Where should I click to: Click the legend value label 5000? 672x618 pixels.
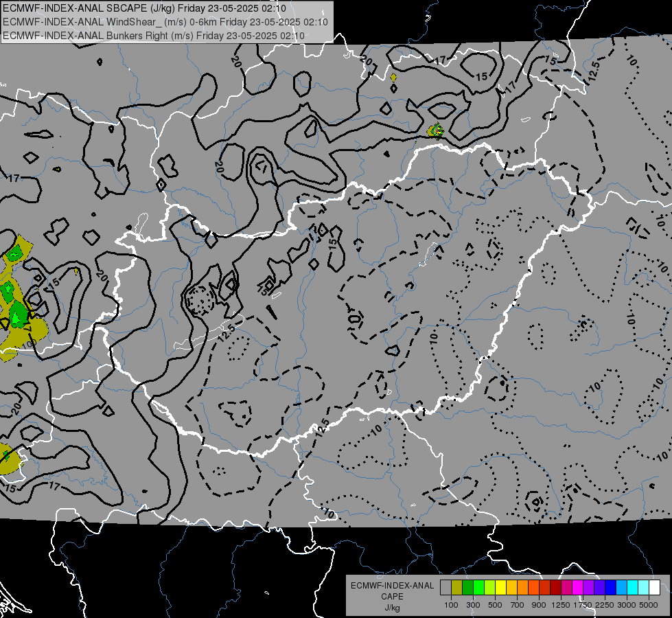(x=649, y=605)
